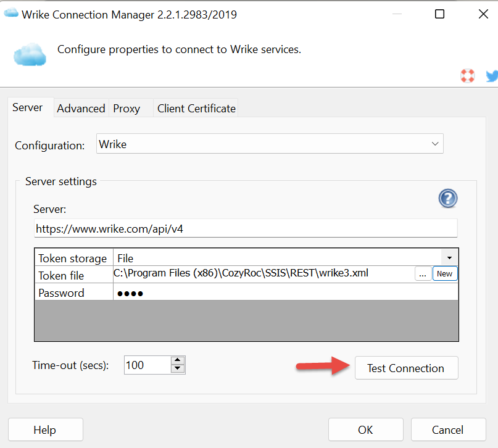The image size is (498, 448).
Task: Confirm settings with the OK button
Action: tap(365, 429)
